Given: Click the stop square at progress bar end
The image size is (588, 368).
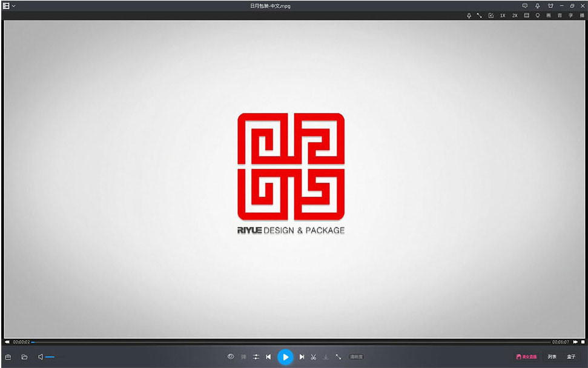Looking at the screenshot, I should [x=583, y=342].
